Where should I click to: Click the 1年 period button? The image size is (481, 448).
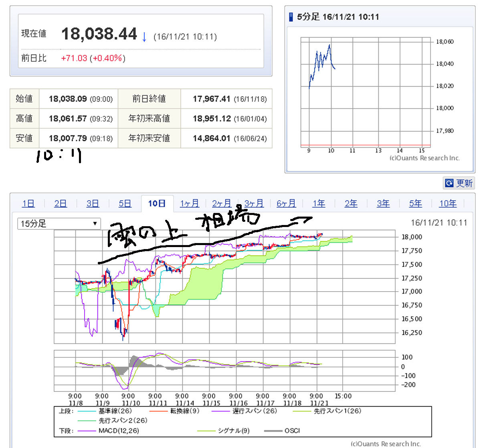pos(319,203)
